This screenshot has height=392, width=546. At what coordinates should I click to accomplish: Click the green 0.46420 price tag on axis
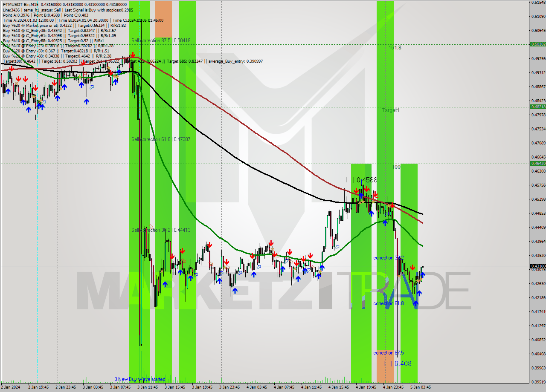(537, 163)
